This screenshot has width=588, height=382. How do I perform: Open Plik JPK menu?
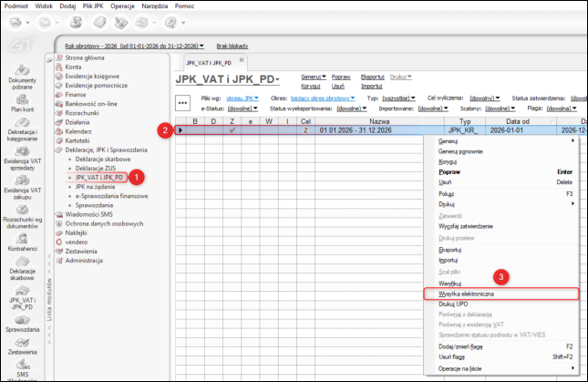click(93, 6)
